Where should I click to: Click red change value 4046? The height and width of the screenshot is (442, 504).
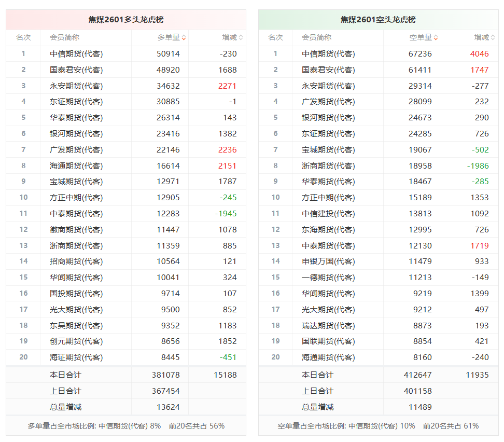point(479,54)
